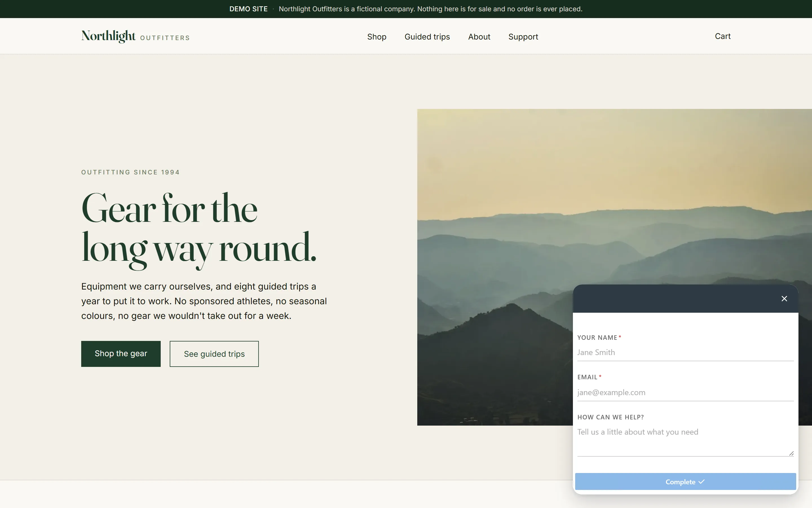Viewport: 812px width, 508px height.
Task: Go to Guided trips page
Action: [427, 37]
